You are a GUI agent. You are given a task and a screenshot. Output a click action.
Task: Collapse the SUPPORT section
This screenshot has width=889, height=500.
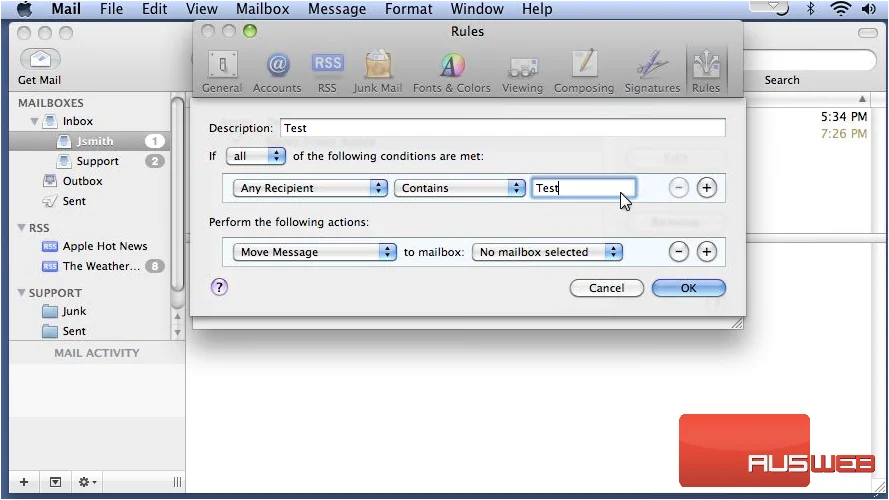(21, 293)
